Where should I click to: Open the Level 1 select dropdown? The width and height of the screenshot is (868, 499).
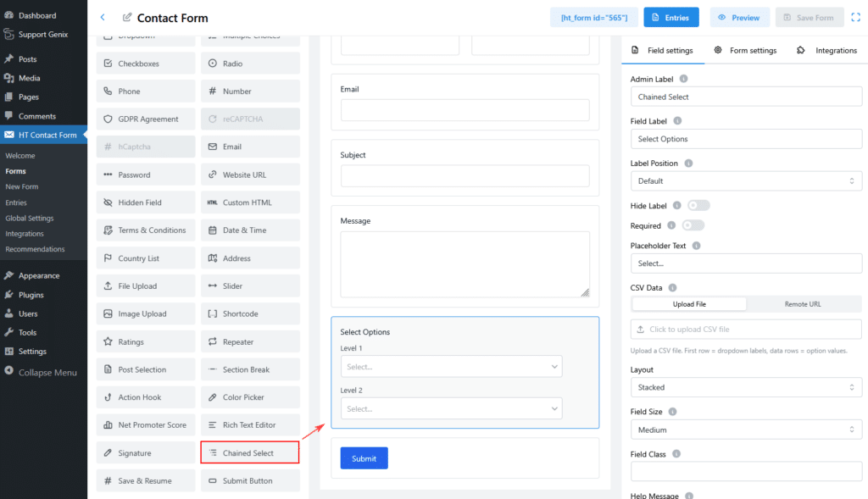coord(451,366)
